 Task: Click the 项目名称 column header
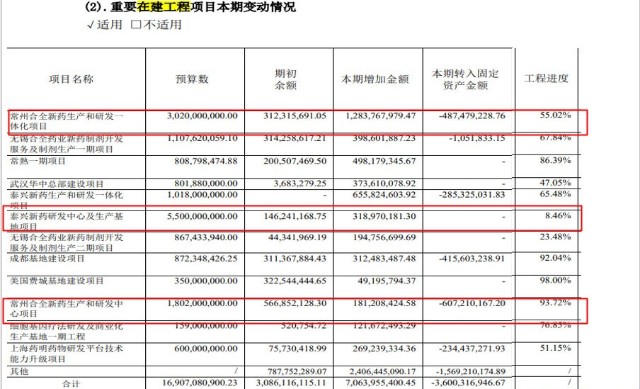point(71,79)
